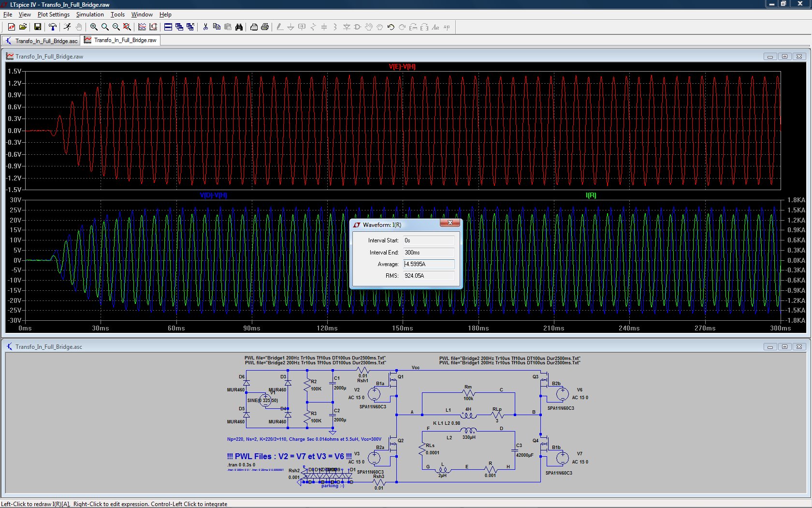Click the New Schematic toolbar icon
The image size is (812, 508).
coord(12,27)
